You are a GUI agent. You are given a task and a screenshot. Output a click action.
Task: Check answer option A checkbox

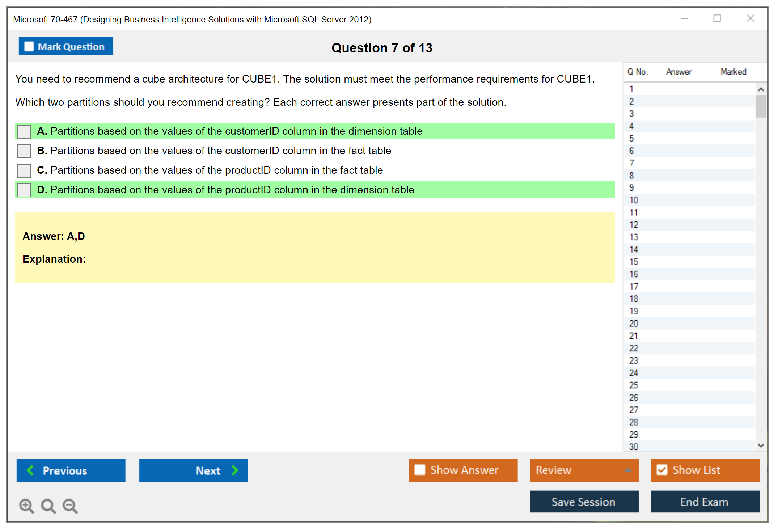[x=24, y=131]
